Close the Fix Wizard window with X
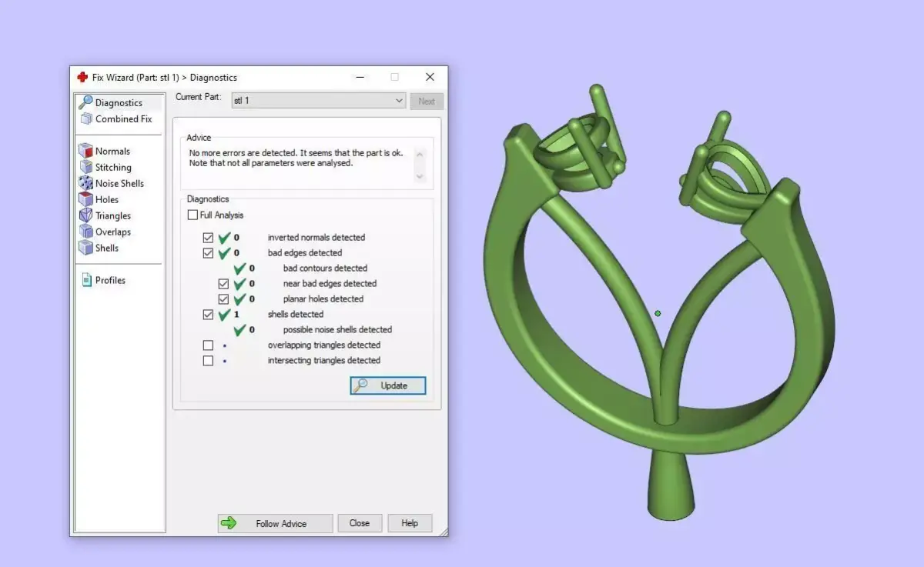Viewport: 924px width, 567px height. [x=430, y=77]
